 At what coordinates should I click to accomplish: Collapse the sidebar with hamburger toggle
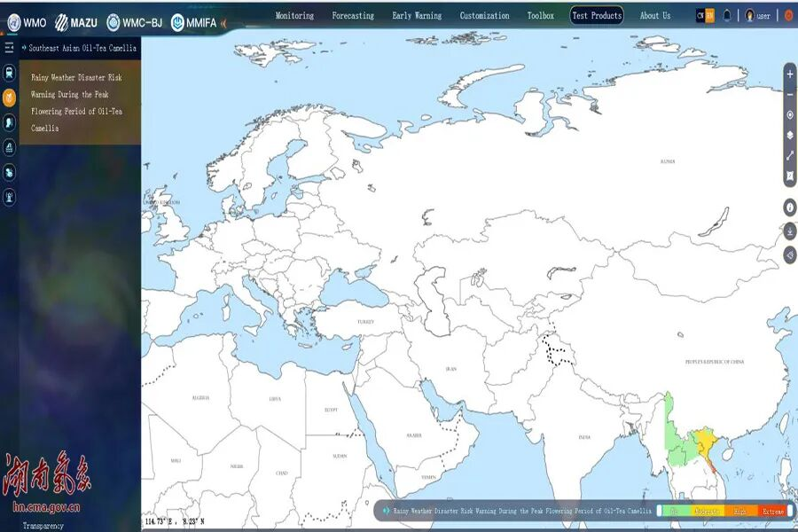tap(9, 48)
